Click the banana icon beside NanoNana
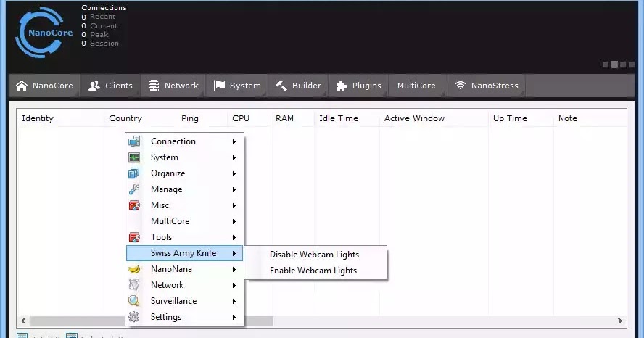Image resolution: width=644 pixels, height=338 pixels. [x=134, y=269]
